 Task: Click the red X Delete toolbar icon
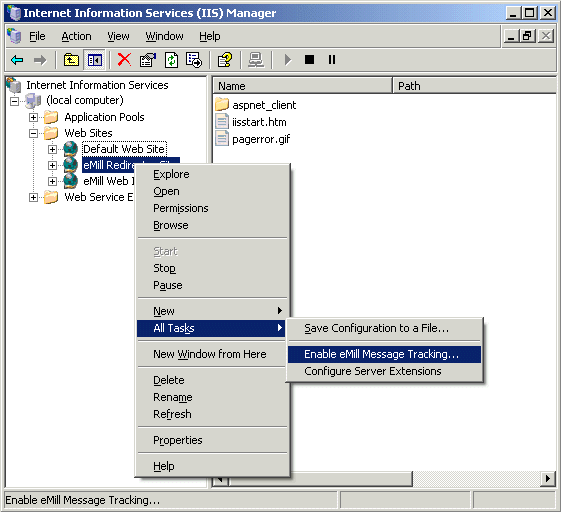point(124,60)
